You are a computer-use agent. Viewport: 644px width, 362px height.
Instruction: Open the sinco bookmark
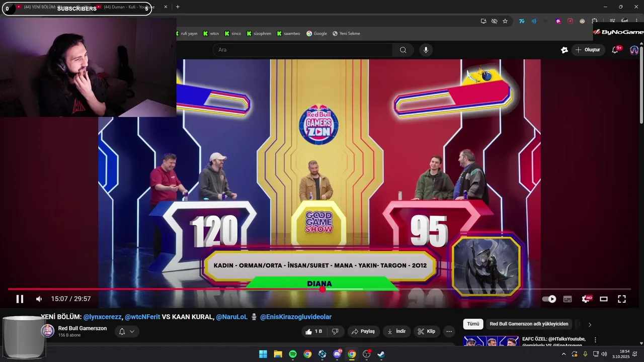[233, 34]
